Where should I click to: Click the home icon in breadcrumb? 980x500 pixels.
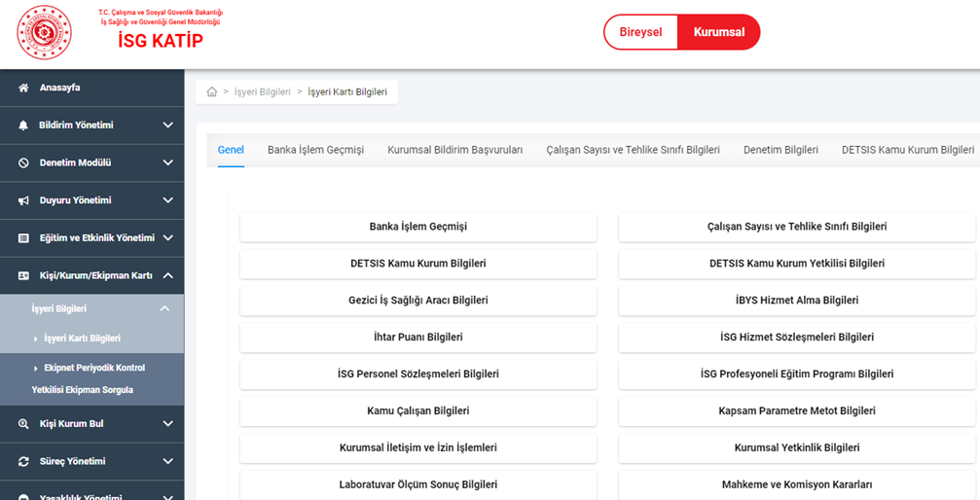(x=212, y=92)
